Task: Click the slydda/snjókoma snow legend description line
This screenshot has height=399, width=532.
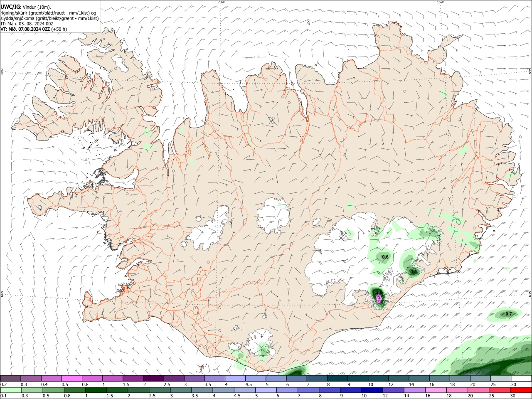Action: [x=49, y=18]
